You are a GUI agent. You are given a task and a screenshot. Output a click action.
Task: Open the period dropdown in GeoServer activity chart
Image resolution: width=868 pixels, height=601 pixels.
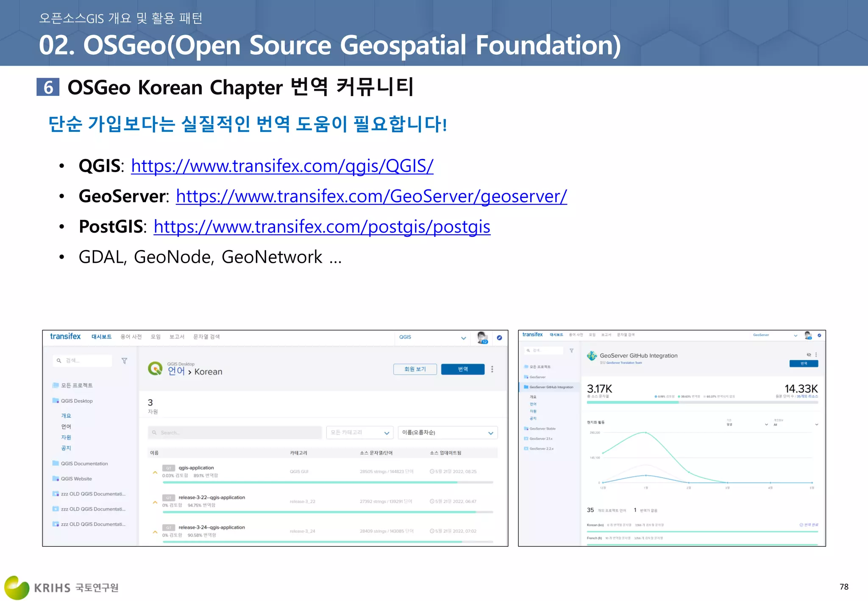pos(747,424)
